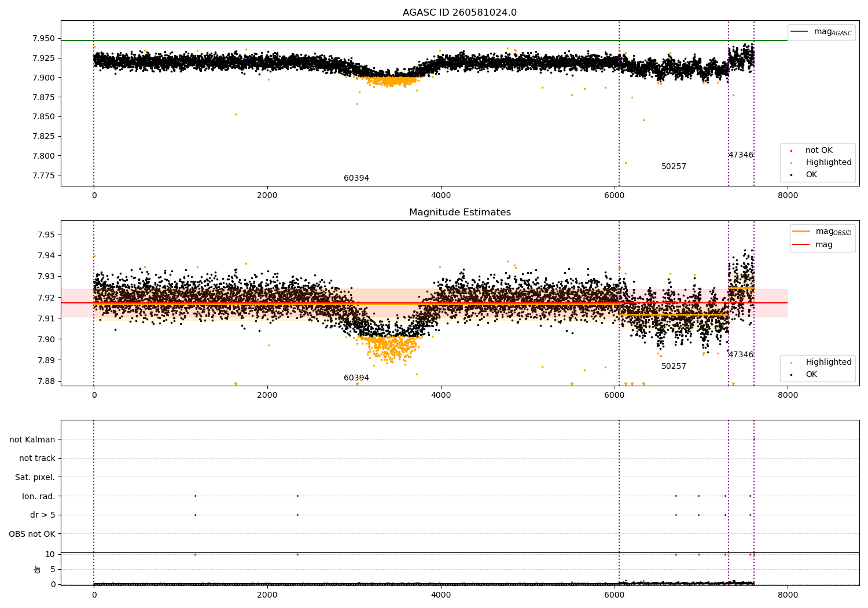Click the 4000 x-tick under the dr plot
The image size is (868, 608).
441,595
